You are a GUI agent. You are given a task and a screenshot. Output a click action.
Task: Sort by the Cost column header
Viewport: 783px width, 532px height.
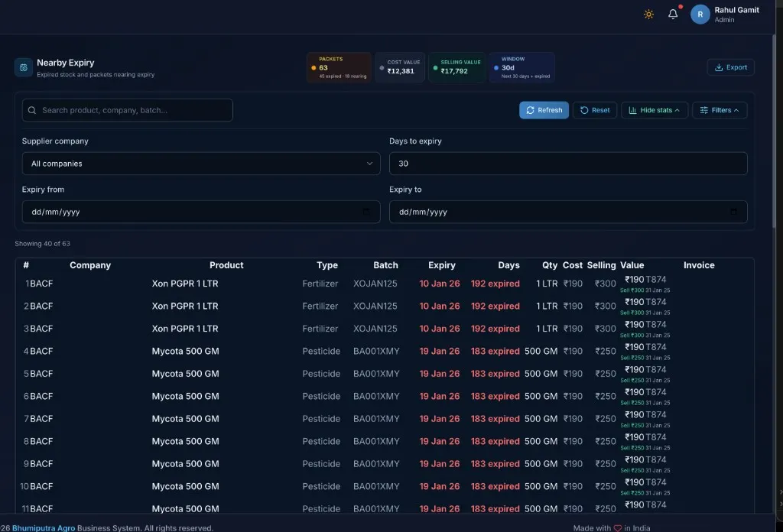[x=573, y=265]
